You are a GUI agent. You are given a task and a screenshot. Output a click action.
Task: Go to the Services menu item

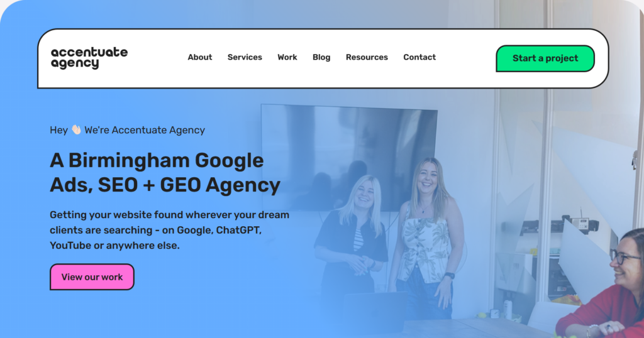point(245,57)
